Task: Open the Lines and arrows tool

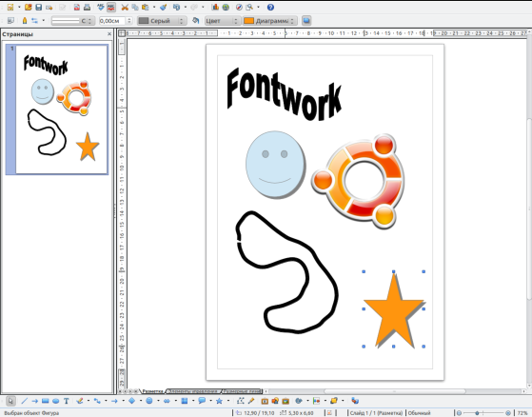Action: coord(114,401)
